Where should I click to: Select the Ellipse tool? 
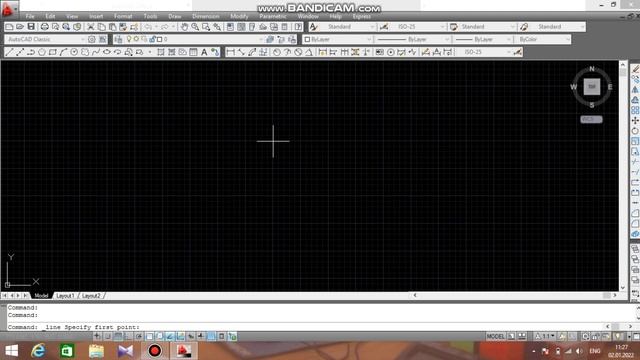pos(107,52)
